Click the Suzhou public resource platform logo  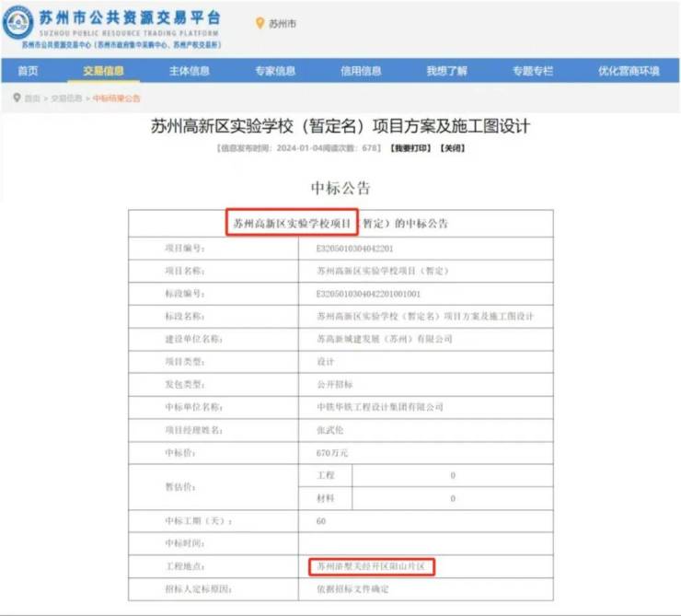(17, 23)
